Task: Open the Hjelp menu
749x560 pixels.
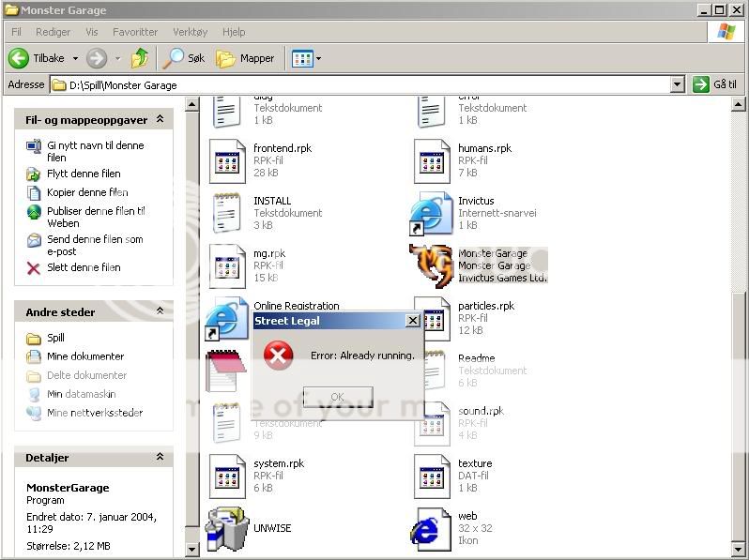Action: point(234,32)
